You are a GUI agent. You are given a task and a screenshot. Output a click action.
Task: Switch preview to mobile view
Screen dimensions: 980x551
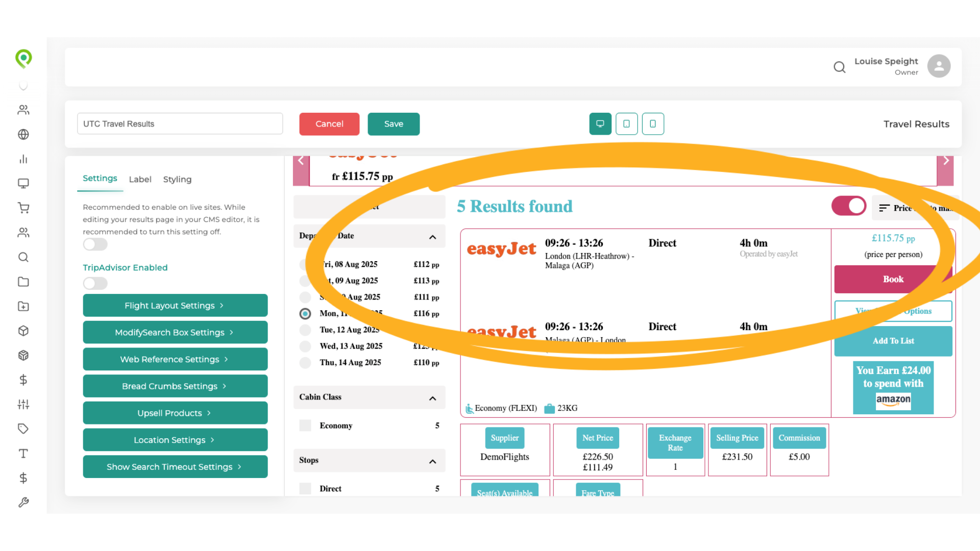(x=653, y=124)
